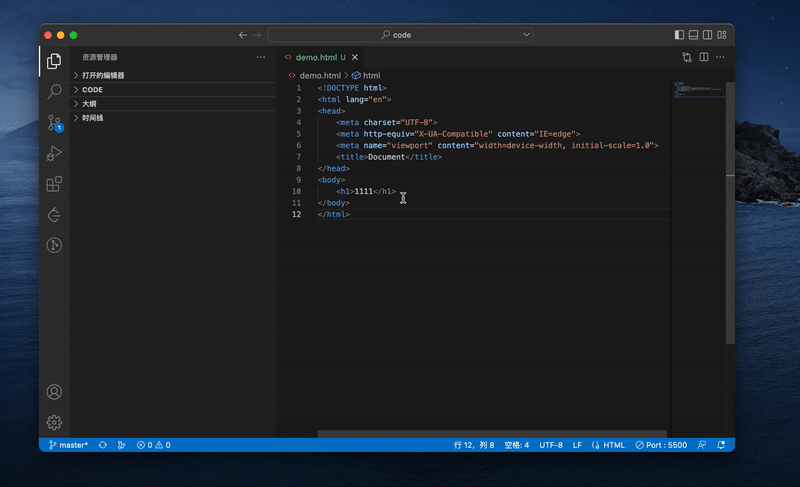Image resolution: width=800 pixels, height=487 pixels.
Task: Open Source Control view with badge
Action: (54, 123)
